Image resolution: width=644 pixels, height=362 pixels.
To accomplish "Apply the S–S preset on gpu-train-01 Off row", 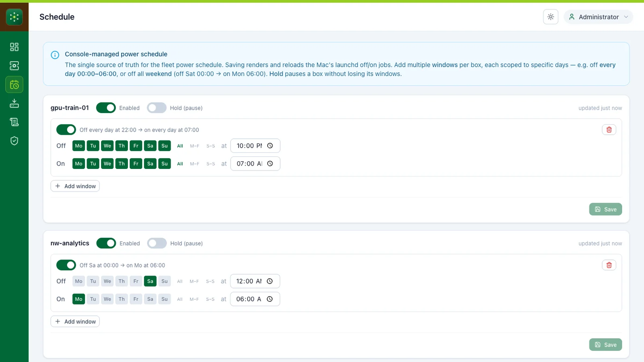I will [211, 146].
